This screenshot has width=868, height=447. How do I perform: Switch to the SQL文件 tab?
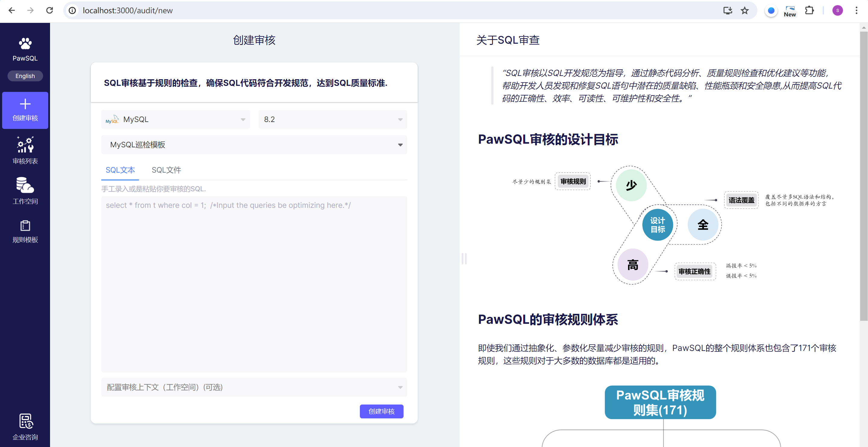166,170
